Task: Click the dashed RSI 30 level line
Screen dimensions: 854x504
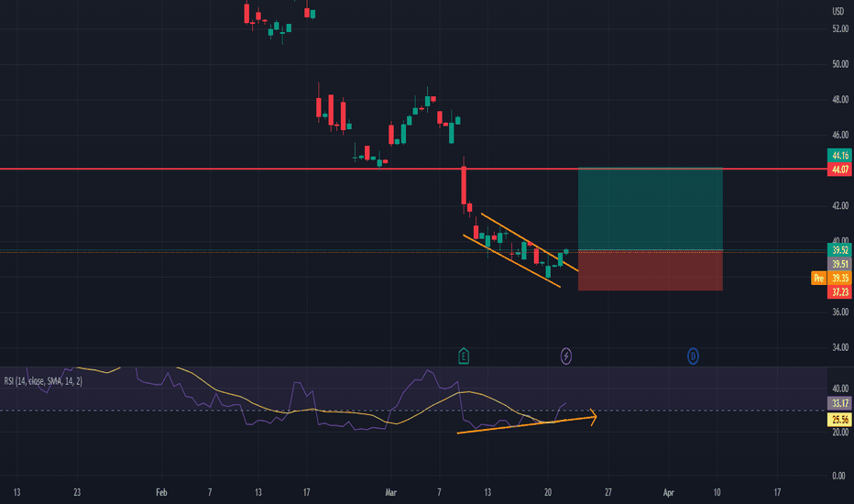Action: click(x=413, y=411)
